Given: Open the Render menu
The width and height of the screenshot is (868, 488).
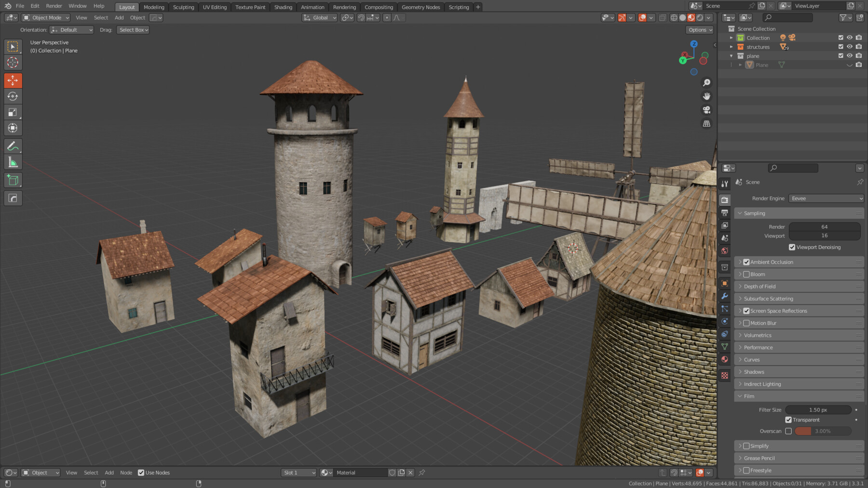Looking at the screenshot, I should pyautogui.click(x=54, y=6).
